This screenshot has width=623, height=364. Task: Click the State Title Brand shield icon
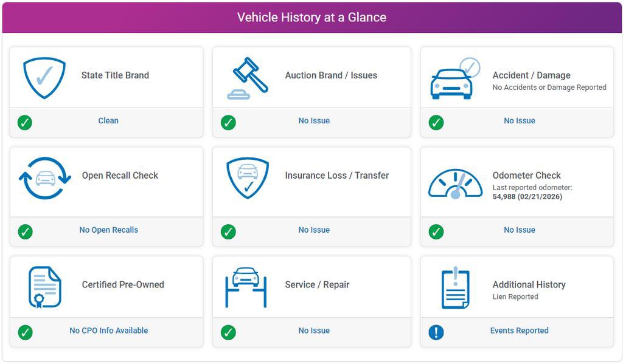tap(44, 78)
